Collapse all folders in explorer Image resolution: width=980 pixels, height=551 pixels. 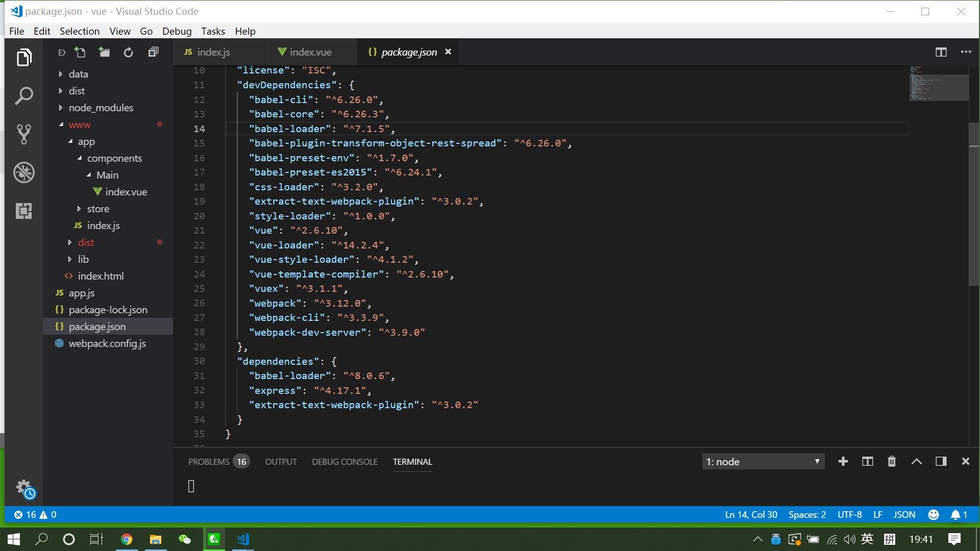[153, 52]
